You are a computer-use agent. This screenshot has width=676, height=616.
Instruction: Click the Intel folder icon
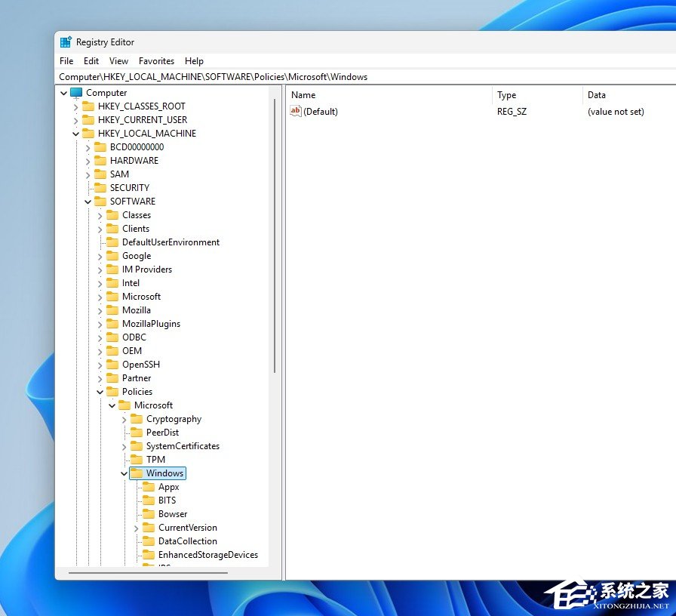(x=112, y=283)
